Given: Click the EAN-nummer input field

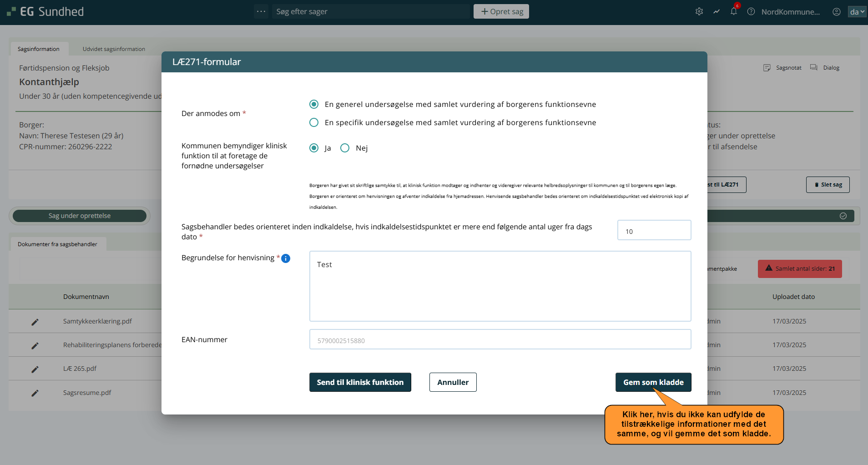Looking at the screenshot, I should (x=500, y=340).
